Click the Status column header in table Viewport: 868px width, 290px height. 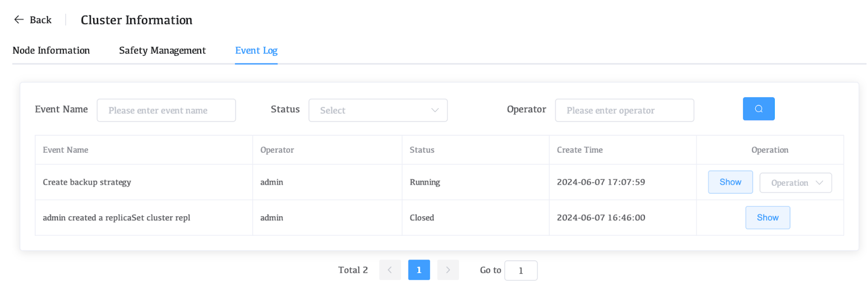(x=422, y=150)
